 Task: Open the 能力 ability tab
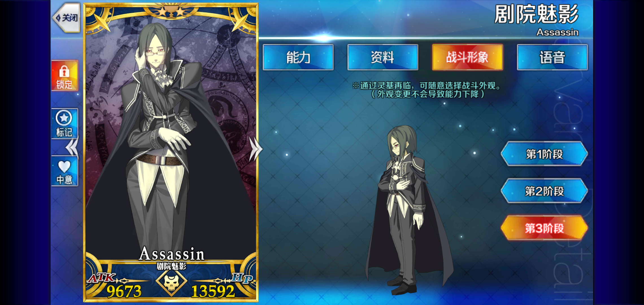pyautogui.click(x=298, y=57)
